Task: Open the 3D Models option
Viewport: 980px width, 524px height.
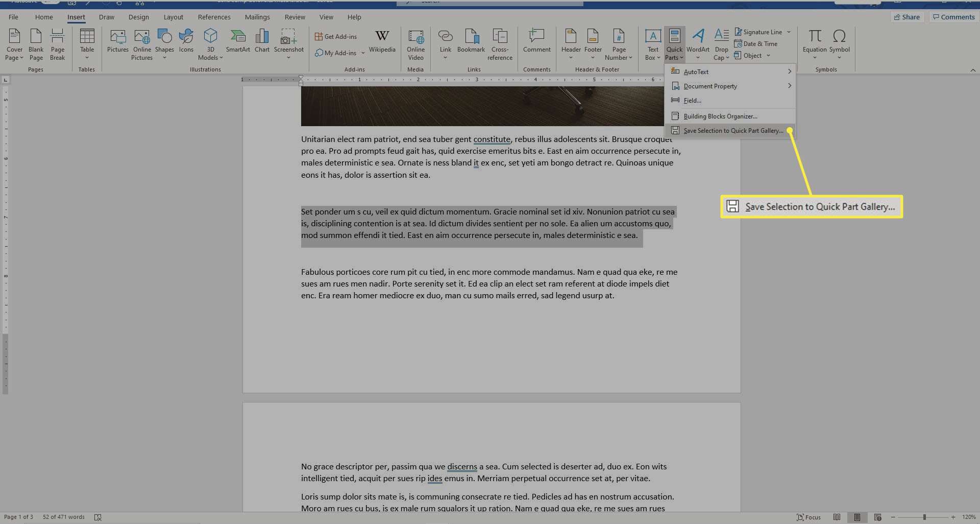Action: click(210, 45)
